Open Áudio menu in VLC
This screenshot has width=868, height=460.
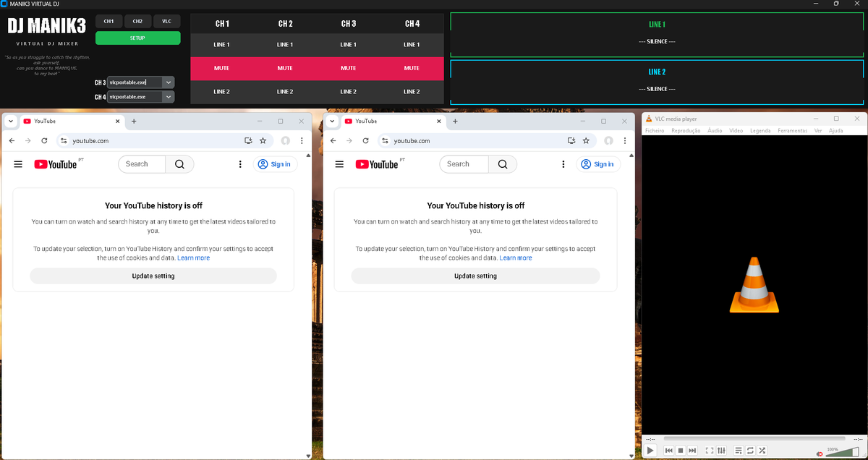click(x=715, y=131)
